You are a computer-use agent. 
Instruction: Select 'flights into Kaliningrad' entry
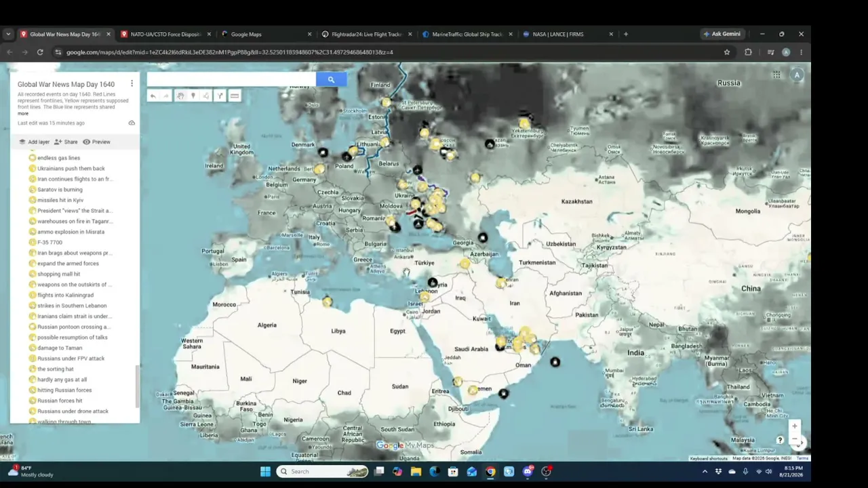click(x=65, y=296)
